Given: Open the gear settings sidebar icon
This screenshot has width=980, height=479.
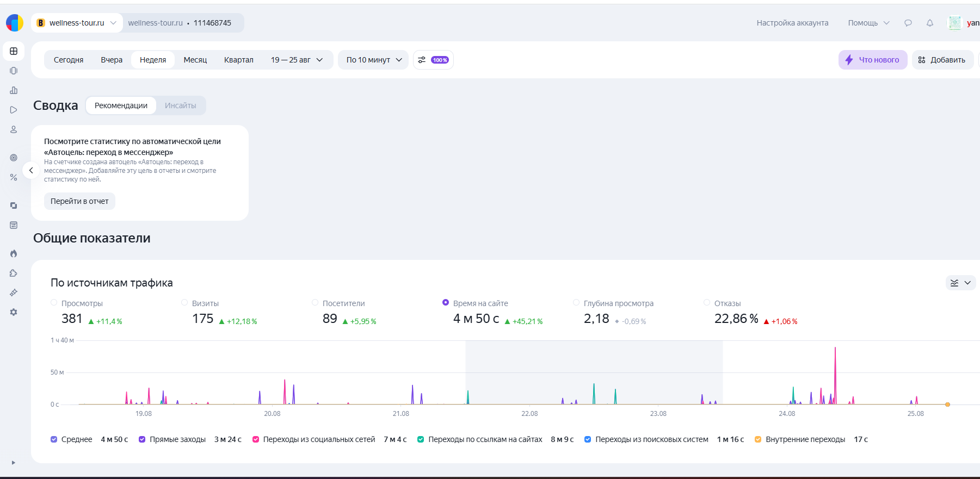Looking at the screenshot, I should coord(14,312).
